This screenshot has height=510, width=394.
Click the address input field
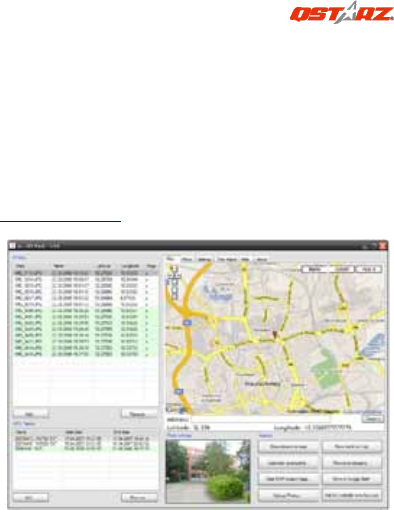[x=261, y=419]
